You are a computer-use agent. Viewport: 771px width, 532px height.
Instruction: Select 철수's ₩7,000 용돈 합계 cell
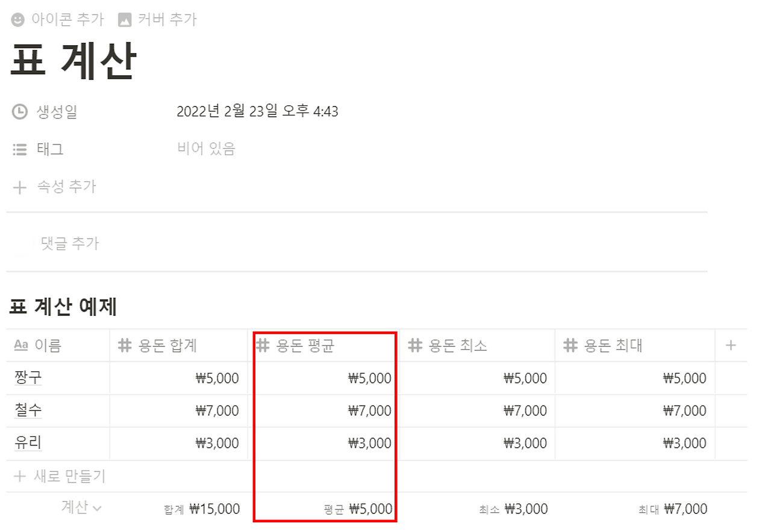click(181, 410)
